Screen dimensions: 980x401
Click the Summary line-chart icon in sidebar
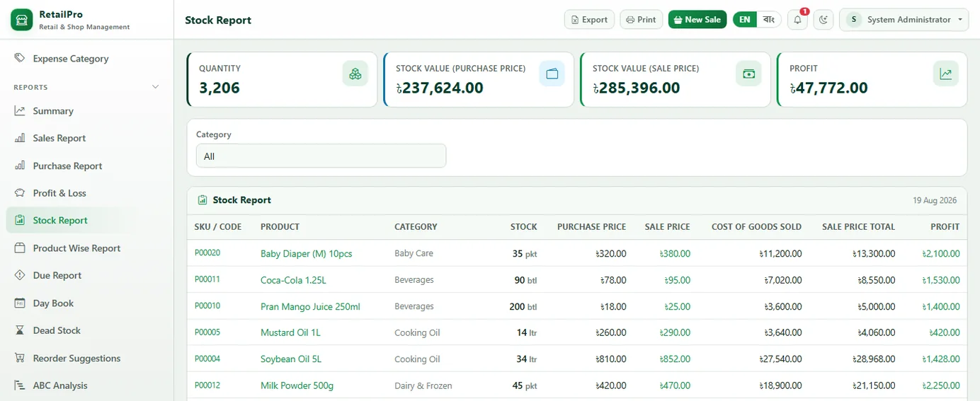coord(20,110)
